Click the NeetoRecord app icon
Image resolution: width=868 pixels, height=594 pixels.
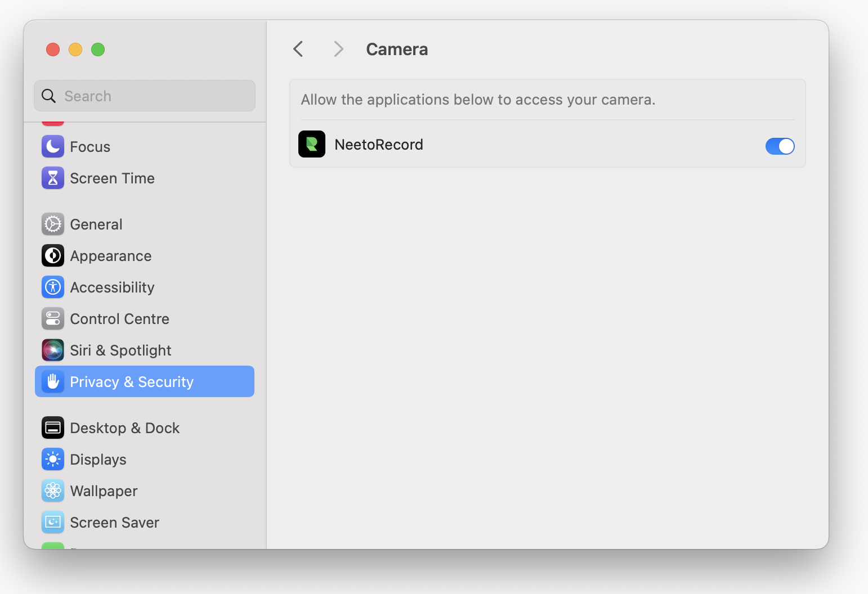pos(311,144)
